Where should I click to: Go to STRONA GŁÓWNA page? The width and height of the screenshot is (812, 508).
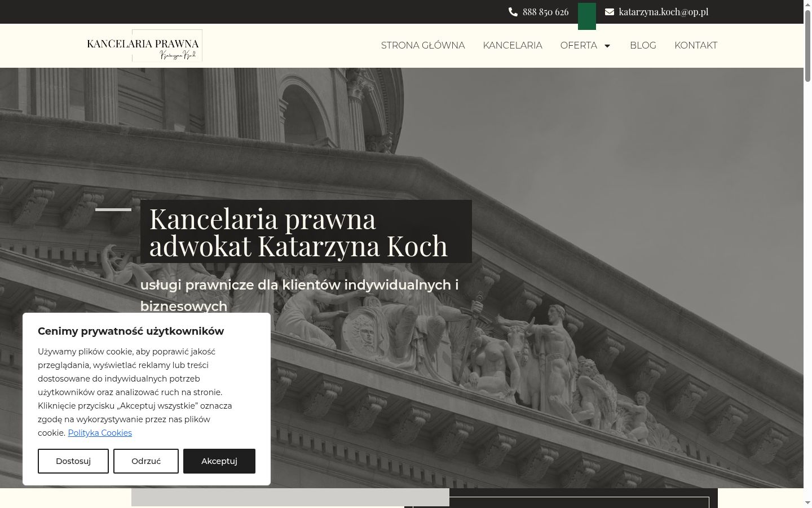[423, 45]
